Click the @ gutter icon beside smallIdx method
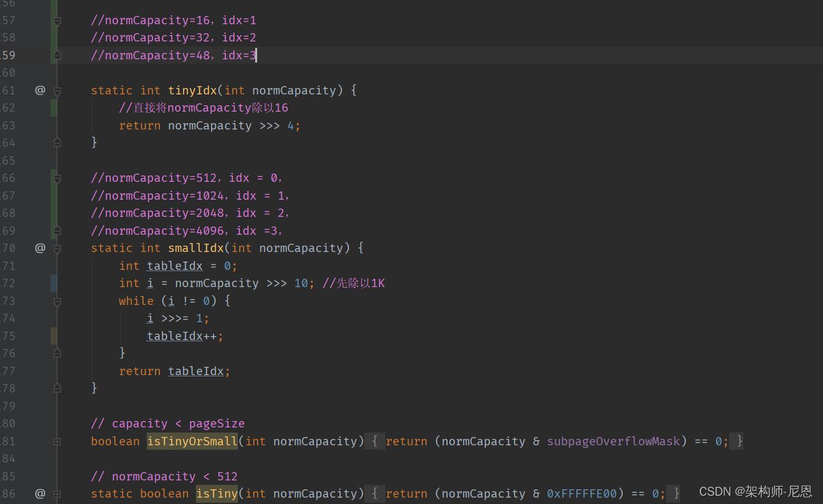 pyautogui.click(x=40, y=248)
